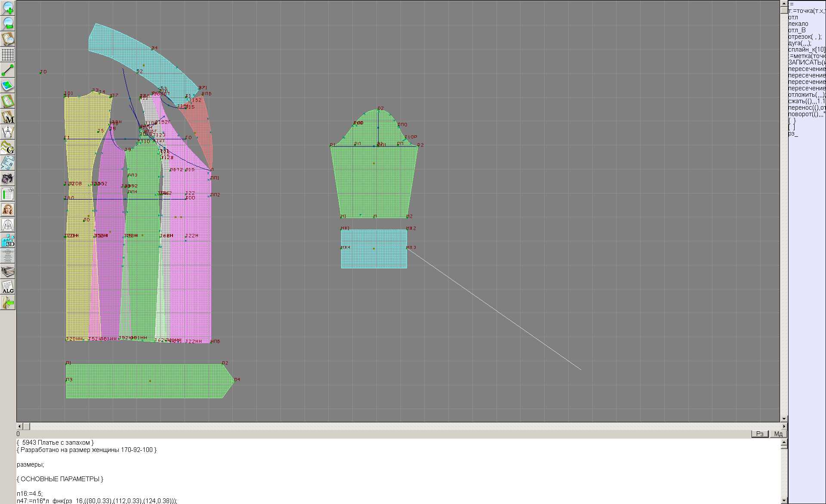This screenshot has width=826, height=504.
Task: Click the exit door arrow icon
Action: click(8, 303)
